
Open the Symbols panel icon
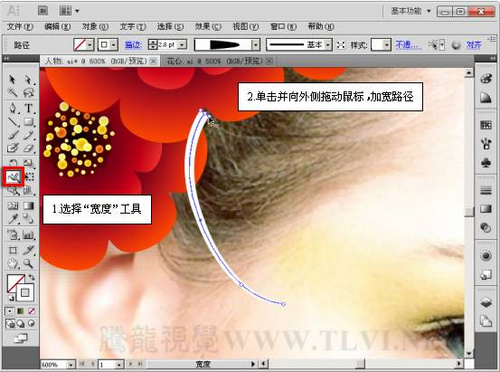coord(486,163)
